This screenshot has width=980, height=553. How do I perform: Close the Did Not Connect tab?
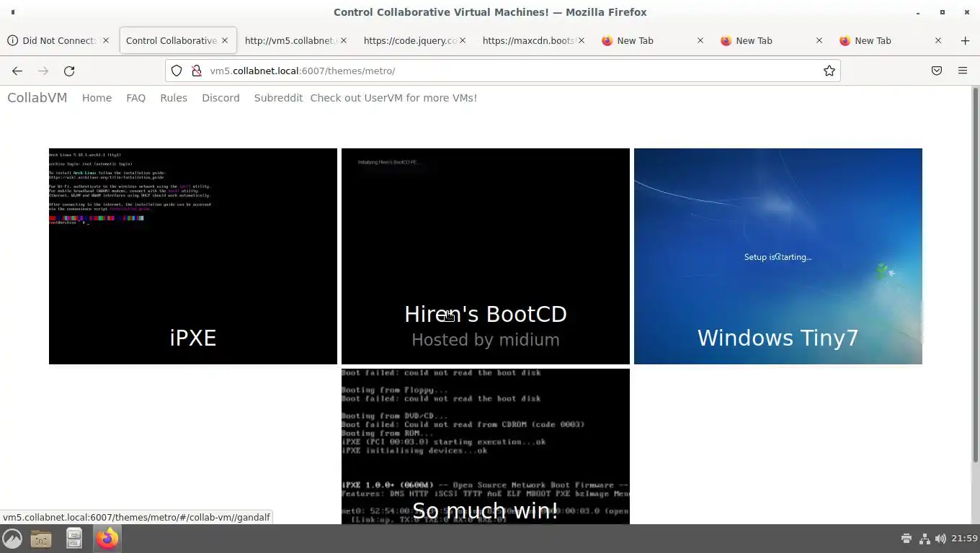(106, 40)
